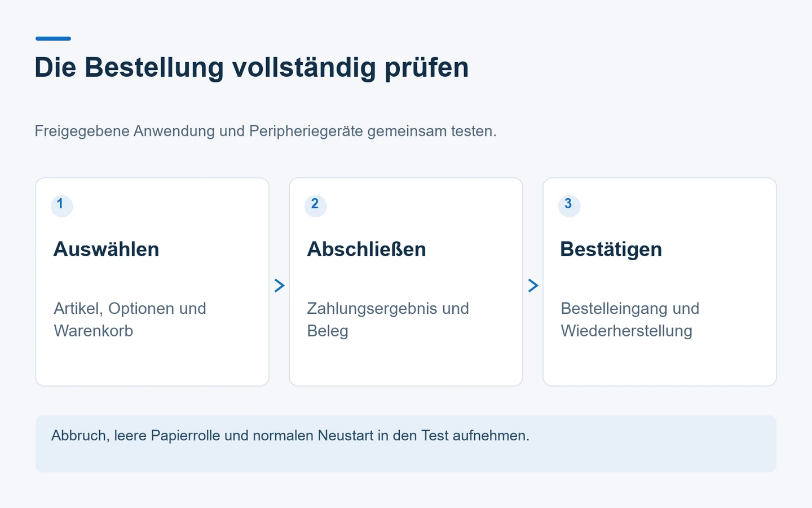The image size is (812, 508).
Task: Click the chevron between Abschließen and Bestätigen
Action: pyautogui.click(x=533, y=286)
